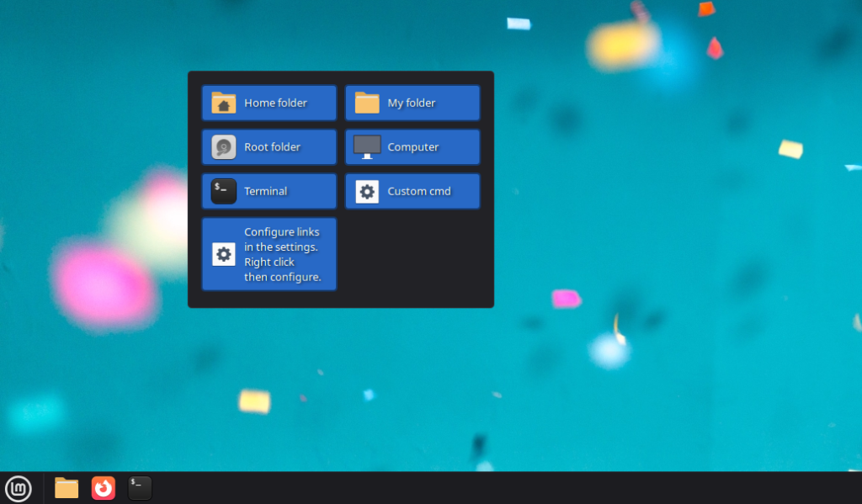Click the empty space on the bottom panel
Viewport: 862px width, 504px height.
(505, 488)
